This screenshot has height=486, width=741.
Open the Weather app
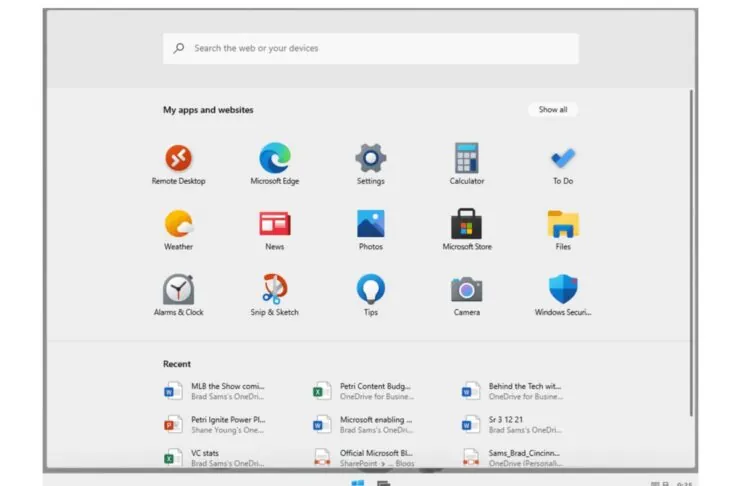[179, 230]
